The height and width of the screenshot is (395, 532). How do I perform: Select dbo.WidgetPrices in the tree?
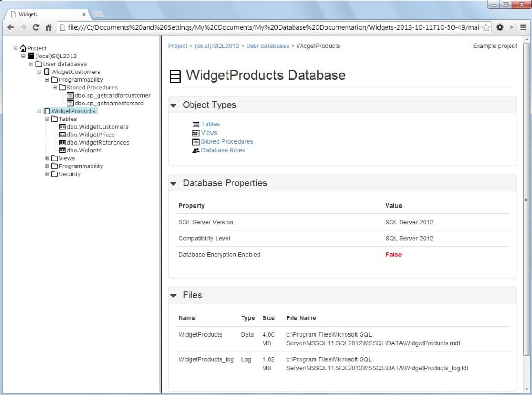point(91,135)
